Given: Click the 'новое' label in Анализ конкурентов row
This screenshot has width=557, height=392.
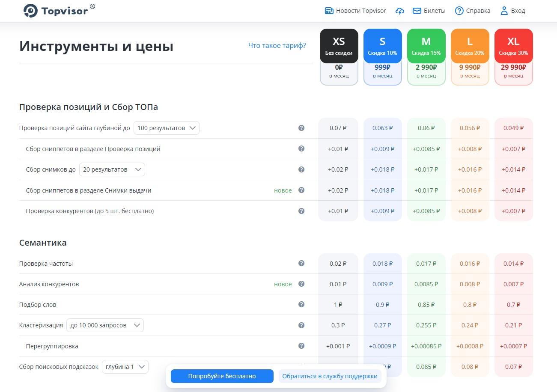Looking at the screenshot, I should 283,284.
